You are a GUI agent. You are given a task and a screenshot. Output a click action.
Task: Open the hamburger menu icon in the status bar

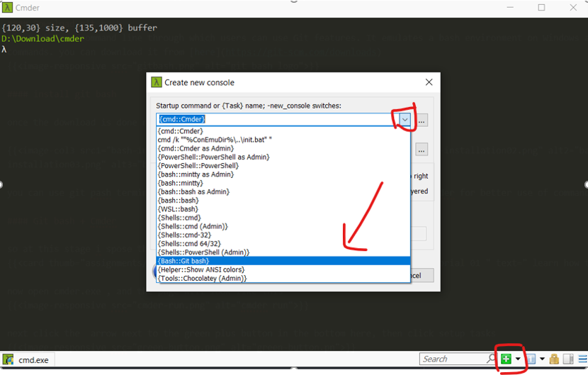pos(582,359)
